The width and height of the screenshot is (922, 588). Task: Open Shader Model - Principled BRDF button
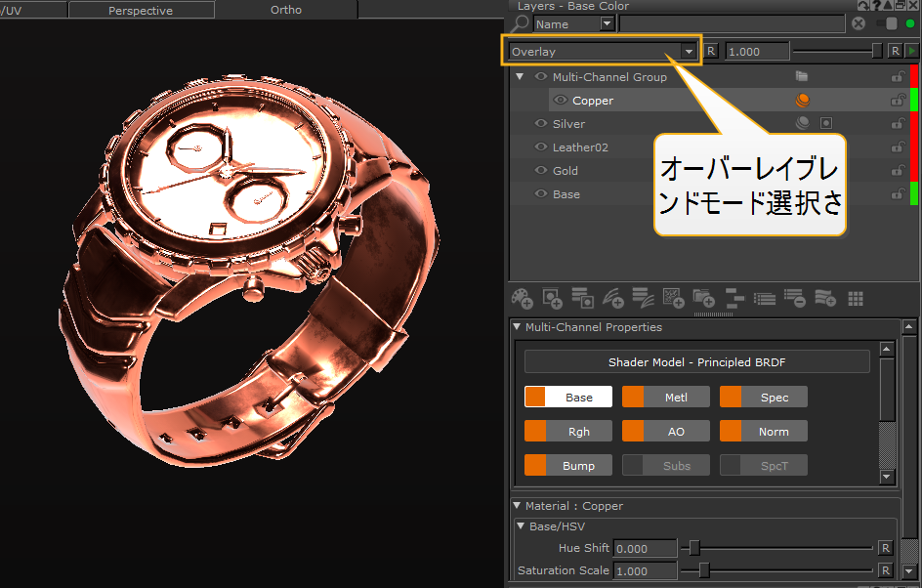(696, 362)
